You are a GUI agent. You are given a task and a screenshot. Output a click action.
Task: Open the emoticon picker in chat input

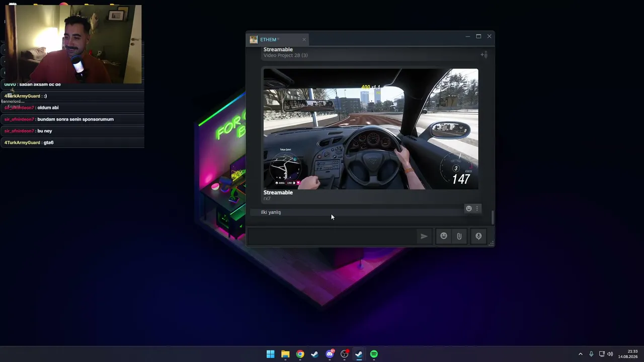[x=443, y=236]
